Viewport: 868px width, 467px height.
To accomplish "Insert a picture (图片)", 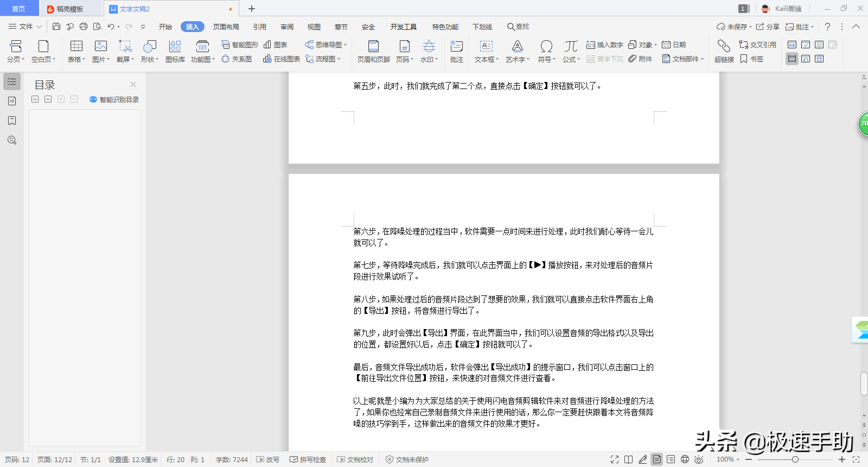I will 101,52.
